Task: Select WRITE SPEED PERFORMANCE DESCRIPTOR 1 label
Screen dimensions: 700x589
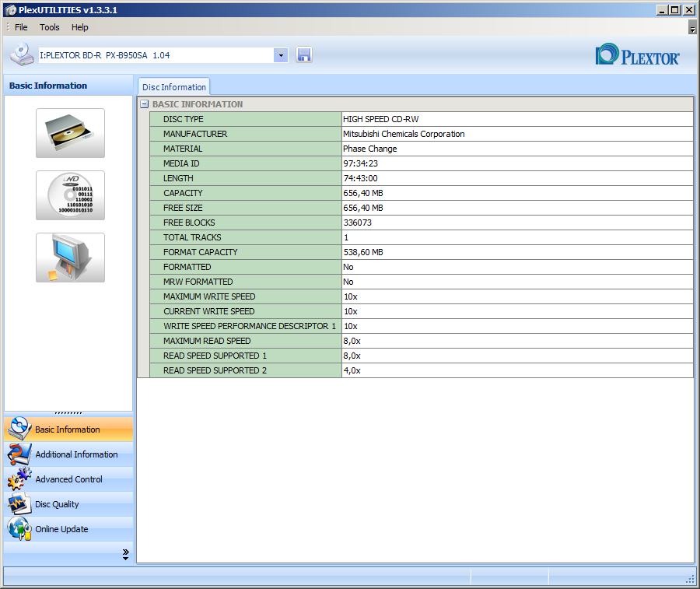Action: point(249,326)
